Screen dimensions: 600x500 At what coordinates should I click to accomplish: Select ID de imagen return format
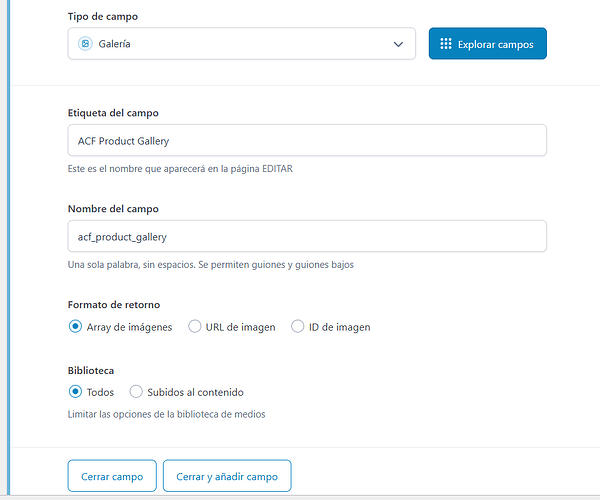click(297, 326)
